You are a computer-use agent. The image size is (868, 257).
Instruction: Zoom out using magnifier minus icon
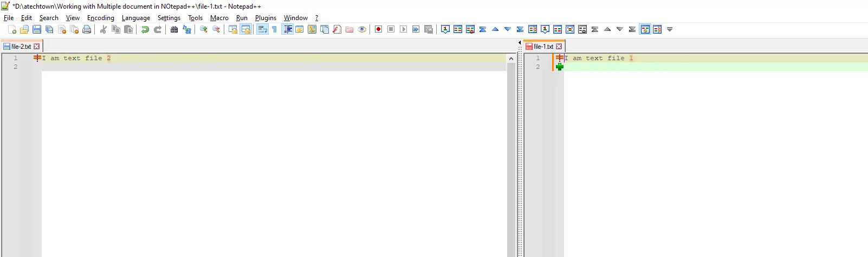216,29
